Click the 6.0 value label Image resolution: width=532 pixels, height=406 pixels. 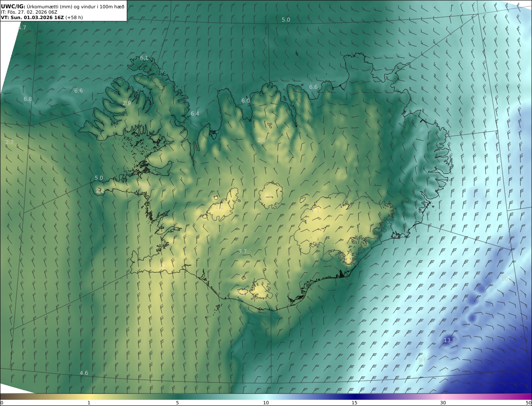pyautogui.click(x=246, y=101)
